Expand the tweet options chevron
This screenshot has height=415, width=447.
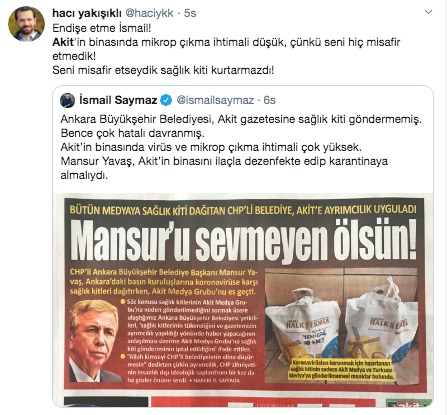(x=428, y=12)
